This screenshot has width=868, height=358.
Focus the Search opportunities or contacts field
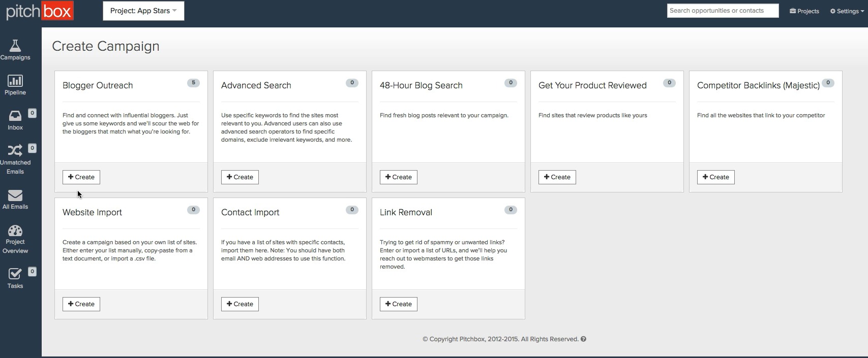click(x=723, y=11)
